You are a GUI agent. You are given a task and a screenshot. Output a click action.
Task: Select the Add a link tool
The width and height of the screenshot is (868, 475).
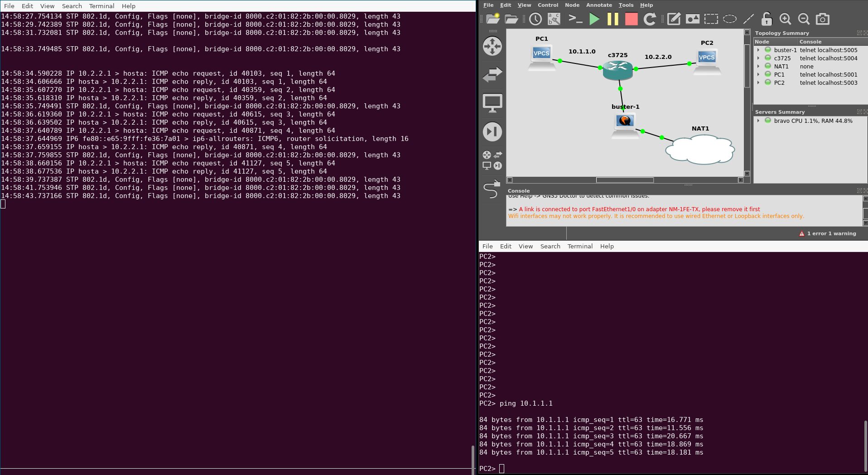(x=492, y=189)
